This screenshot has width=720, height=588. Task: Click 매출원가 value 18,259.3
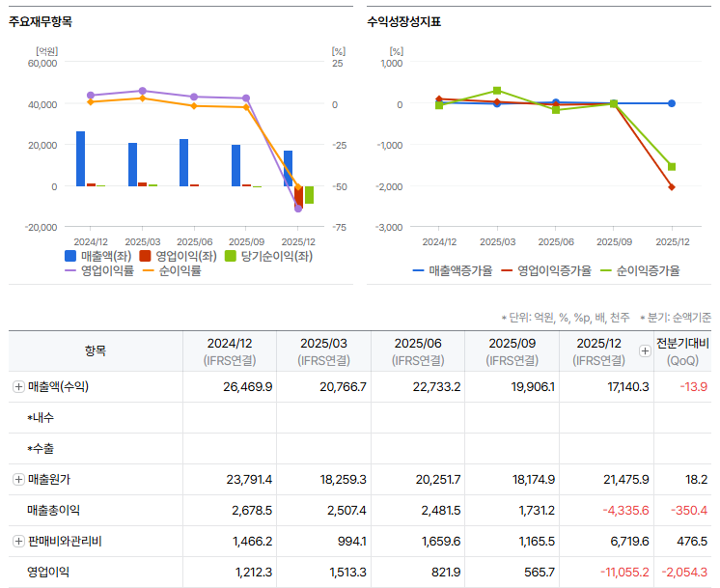click(343, 480)
